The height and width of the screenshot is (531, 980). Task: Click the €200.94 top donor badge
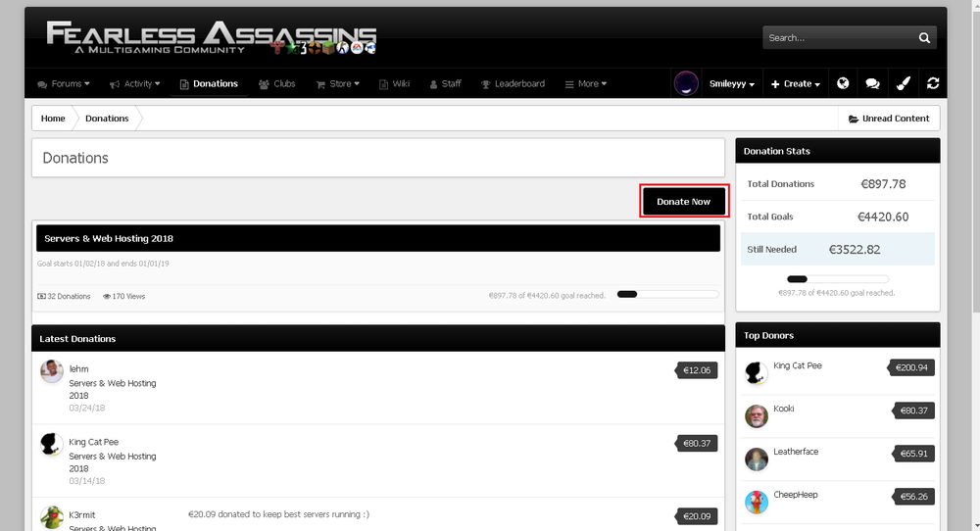tap(910, 367)
